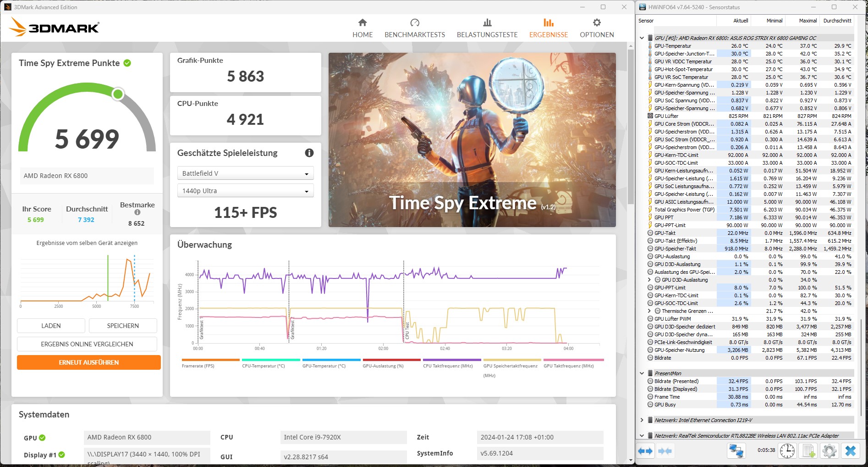868x467 pixels.
Task: Click circle icon of Bildrate (Presented) row
Action: point(650,381)
